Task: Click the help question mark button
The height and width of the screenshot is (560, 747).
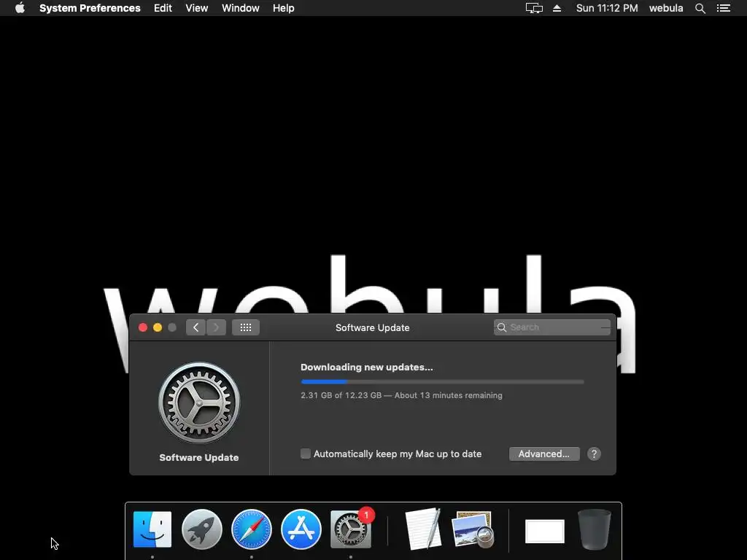Action: click(594, 454)
